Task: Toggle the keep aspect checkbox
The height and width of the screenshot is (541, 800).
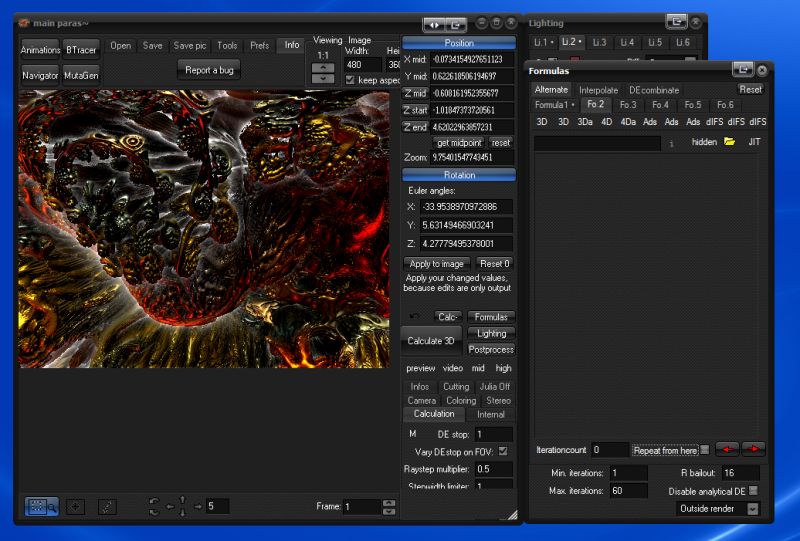Action: pos(350,80)
